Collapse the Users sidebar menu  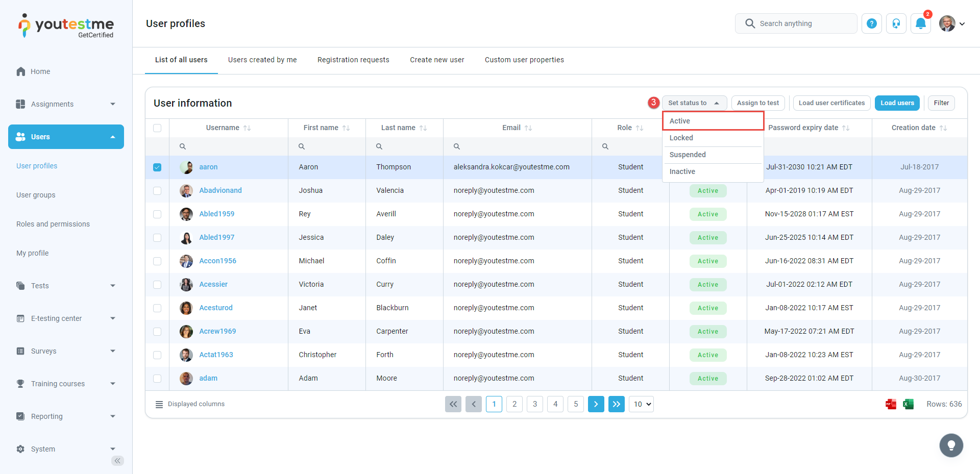click(113, 137)
